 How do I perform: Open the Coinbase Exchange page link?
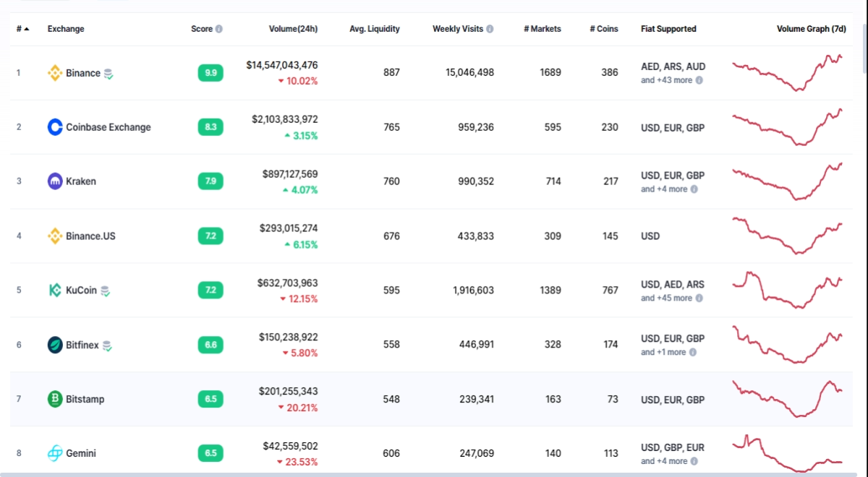[109, 127]
